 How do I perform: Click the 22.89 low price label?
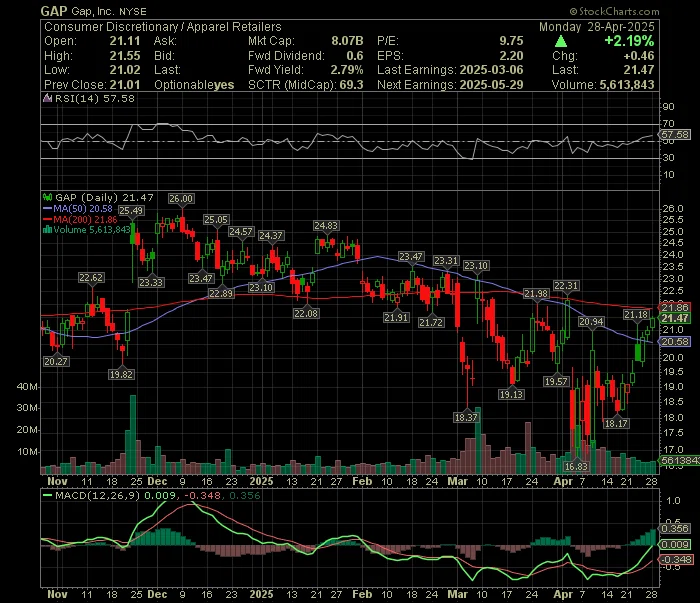click(x=221, y=293)
